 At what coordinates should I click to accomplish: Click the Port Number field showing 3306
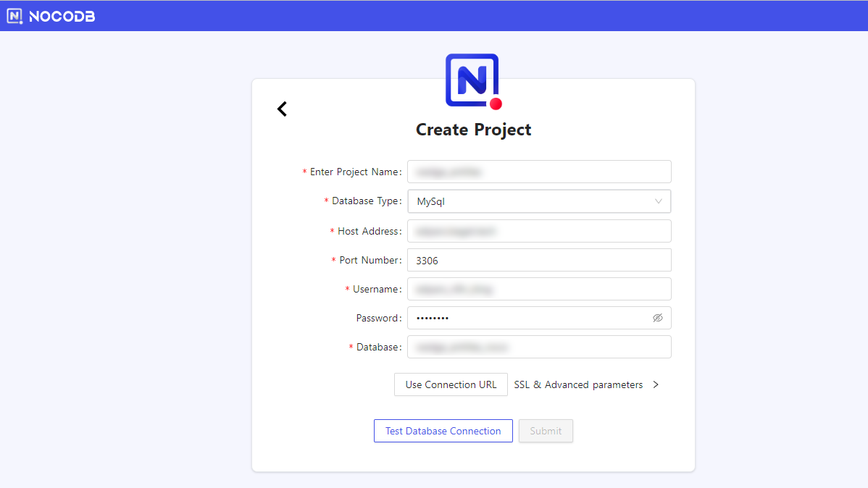[x=539, y=259]
